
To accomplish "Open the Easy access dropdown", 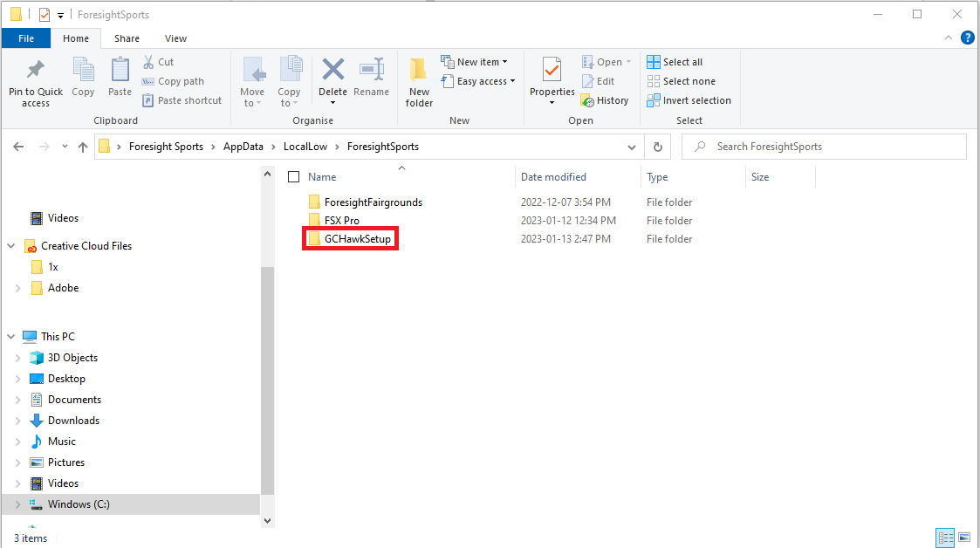I will coord(478,81).
